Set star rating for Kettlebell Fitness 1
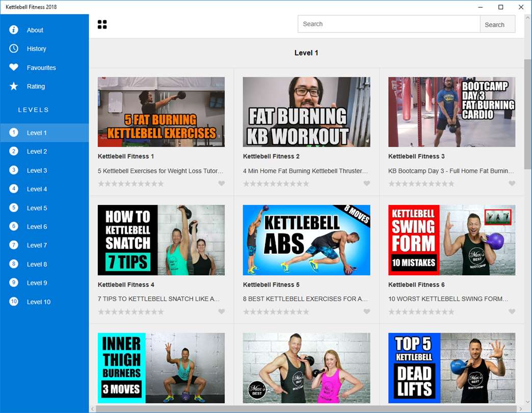 coord(130,184)
